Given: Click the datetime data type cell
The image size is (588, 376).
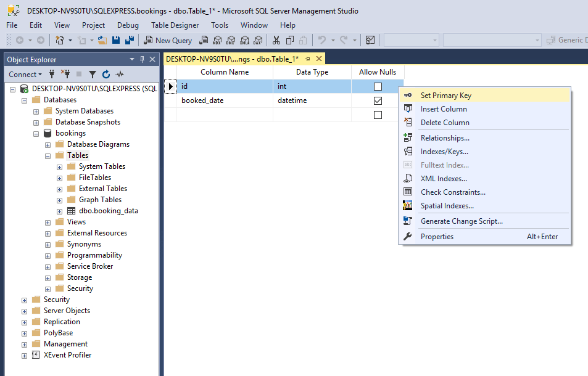Looking at the screenshot, I should [x=312, y=100].
